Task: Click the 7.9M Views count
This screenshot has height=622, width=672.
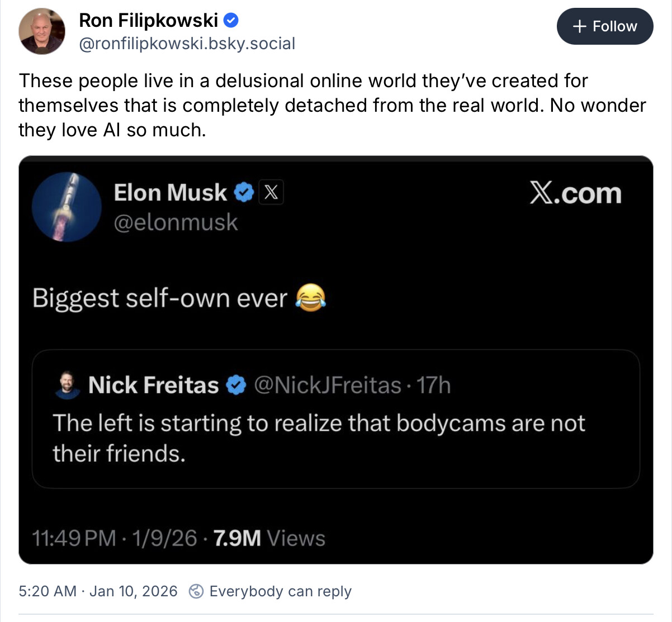Action: point(269,538)
